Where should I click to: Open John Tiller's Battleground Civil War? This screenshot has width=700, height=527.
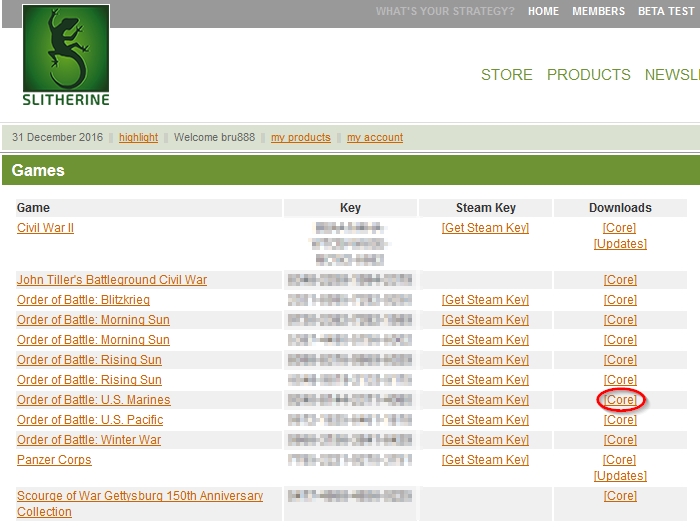point(112,280)
